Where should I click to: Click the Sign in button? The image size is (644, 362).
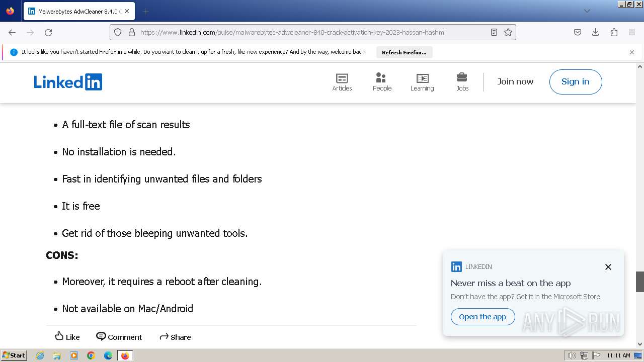(x=576, y=82)
